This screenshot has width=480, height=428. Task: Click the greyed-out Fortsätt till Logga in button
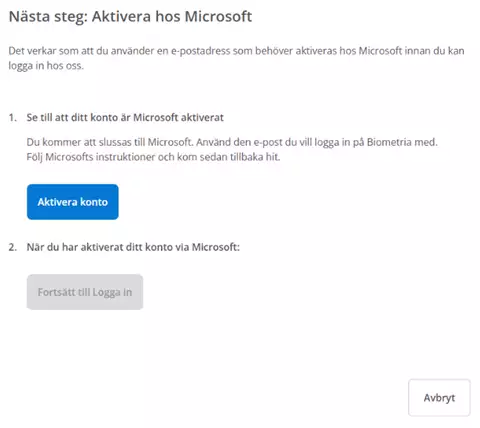[85, 292]
